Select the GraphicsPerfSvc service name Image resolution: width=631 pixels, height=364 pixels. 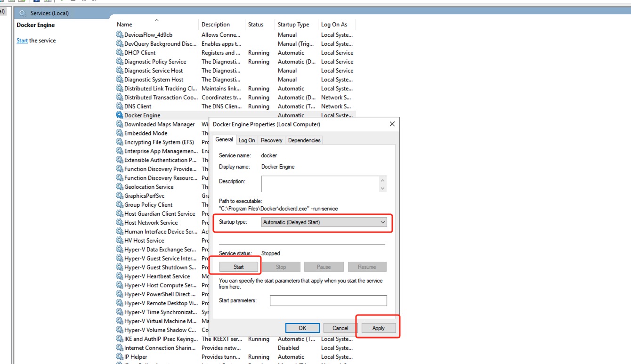pos(144,196)
